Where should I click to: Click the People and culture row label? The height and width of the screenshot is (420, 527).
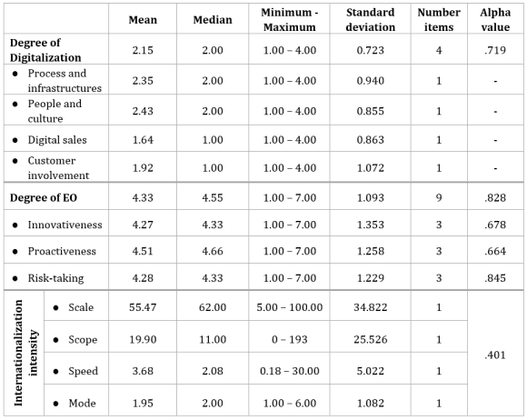55,111
